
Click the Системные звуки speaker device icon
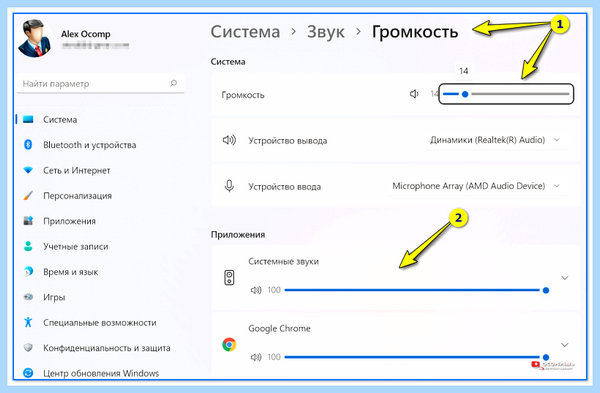(229, 277)
